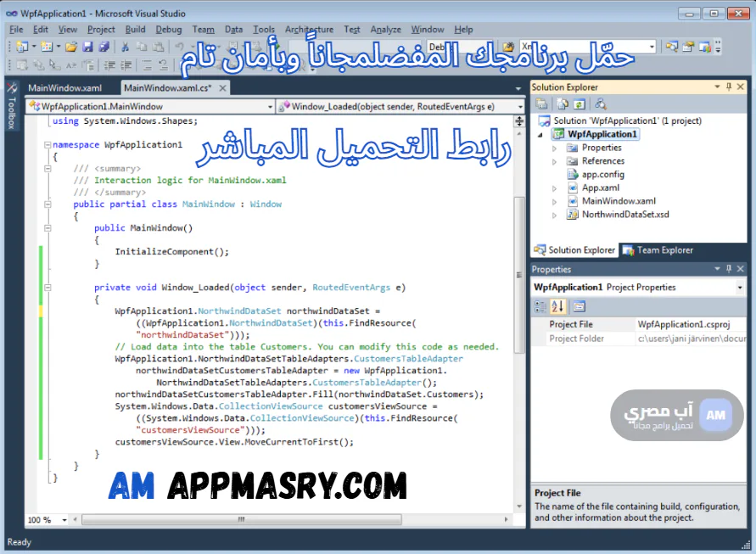Click the New Project toolbar icon

click(22, 47)
